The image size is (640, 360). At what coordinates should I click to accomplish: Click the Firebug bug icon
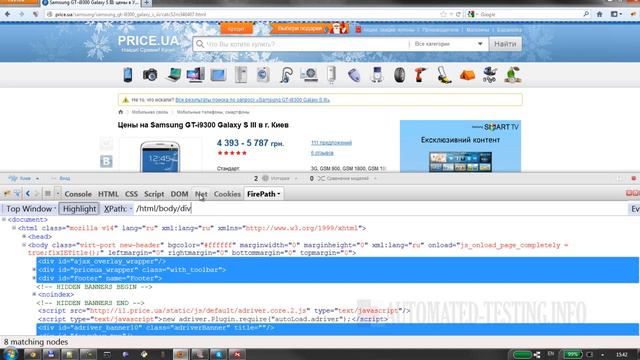[x=7, y=193]
